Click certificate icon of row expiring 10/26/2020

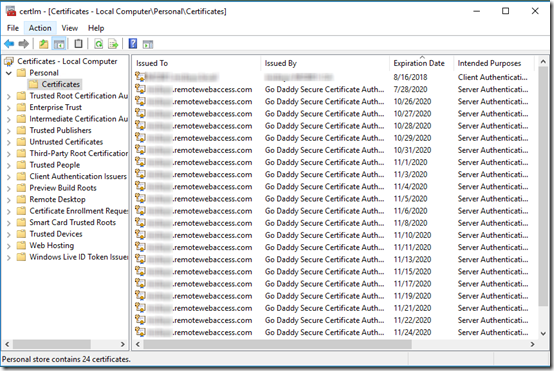tap(140, 101)
